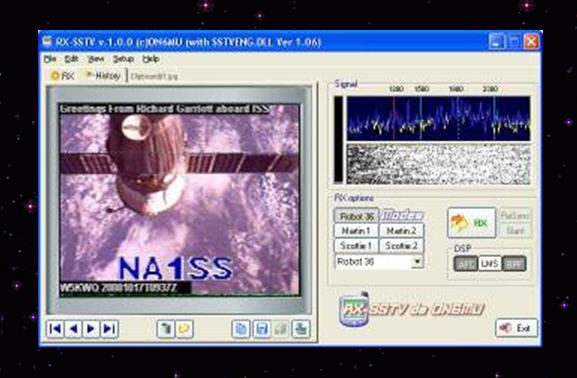Screen dimensions: 577x378
Task: Toggle the BPF DSP button
Action: pos(514,264)
